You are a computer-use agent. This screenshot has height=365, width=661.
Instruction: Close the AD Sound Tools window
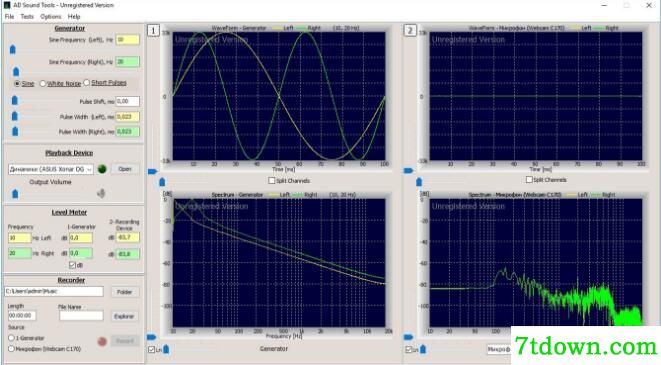[649, 5]
